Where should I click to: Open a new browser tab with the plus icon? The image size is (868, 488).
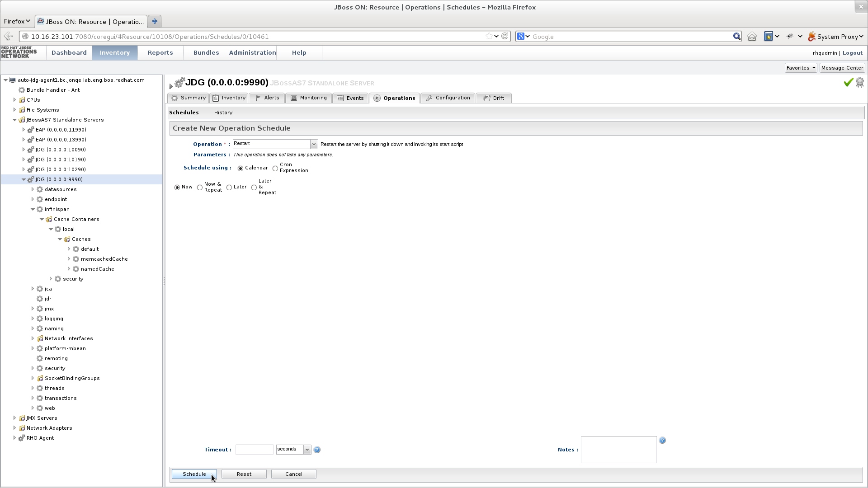(x=155, y=21)
